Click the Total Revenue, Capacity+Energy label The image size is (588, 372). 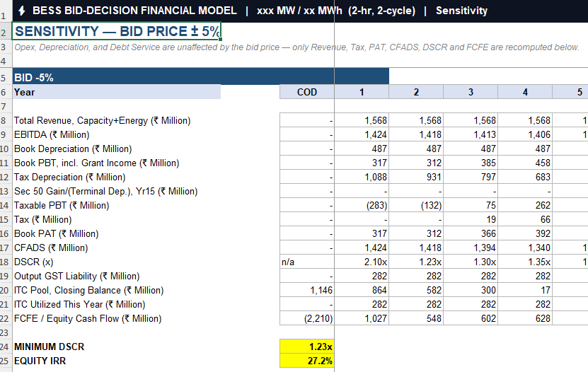[x=102, y=121]
